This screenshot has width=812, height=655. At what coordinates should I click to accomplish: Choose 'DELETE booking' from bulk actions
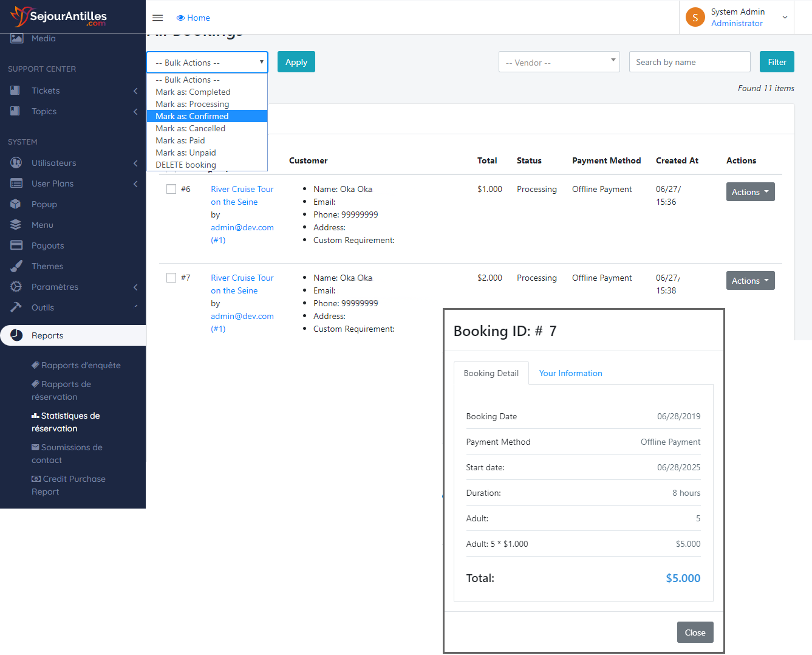click(186, 165)
